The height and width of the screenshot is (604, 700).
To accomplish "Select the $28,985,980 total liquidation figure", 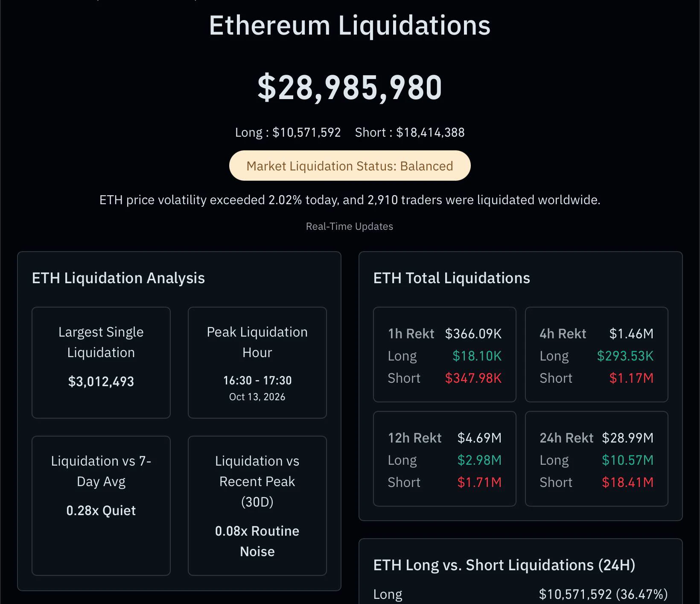I will click(350, 88).
